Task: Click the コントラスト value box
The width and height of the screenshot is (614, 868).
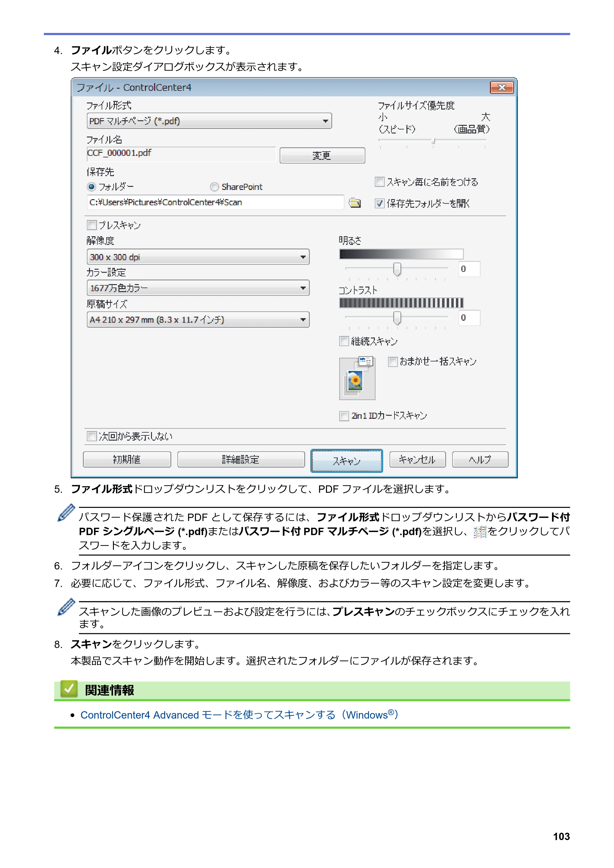Action: (469, 318)
